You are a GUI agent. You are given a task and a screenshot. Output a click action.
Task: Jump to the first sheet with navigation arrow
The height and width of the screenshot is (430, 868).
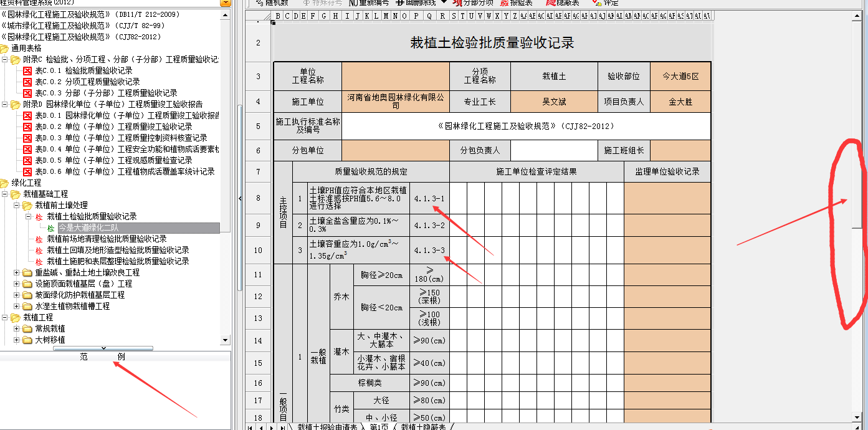(x=250, y=427)
